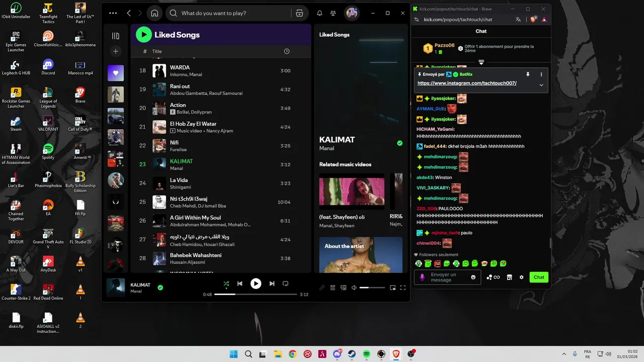Open Steam from the Windows taskbar

(x=352, y=354)
